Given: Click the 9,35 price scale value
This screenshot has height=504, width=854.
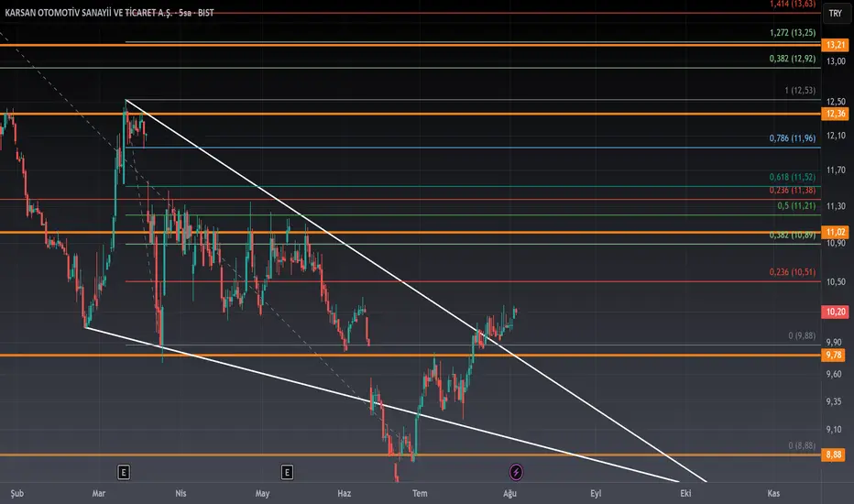Looking at the screenshot, I should tap(834, 401).
